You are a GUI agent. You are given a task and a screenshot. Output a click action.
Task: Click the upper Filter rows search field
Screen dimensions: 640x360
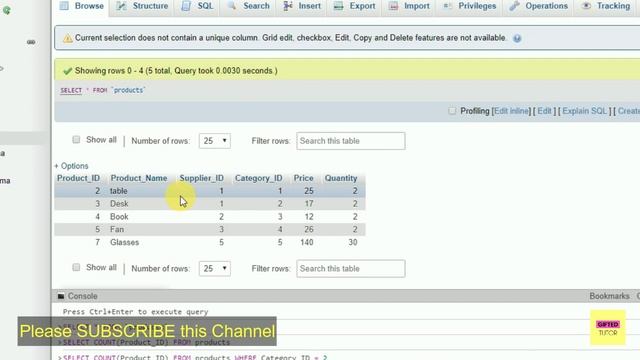click(x=351, y=141)
